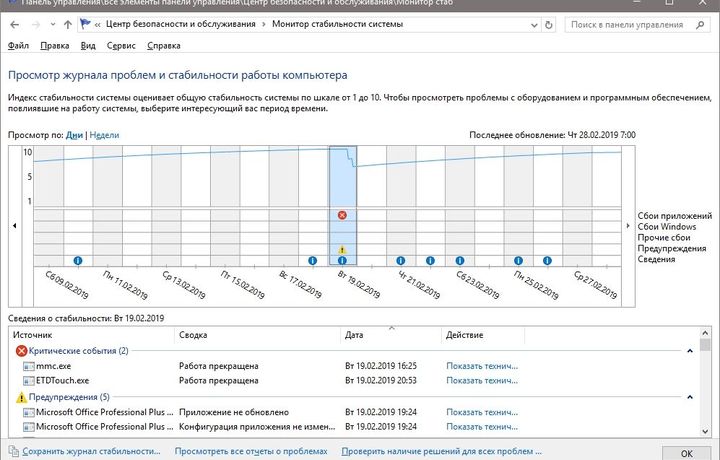Viewport: 720px width, 460px height.
Task: Collapse the Предупреждения group
Action: click(x=690, y=397)
